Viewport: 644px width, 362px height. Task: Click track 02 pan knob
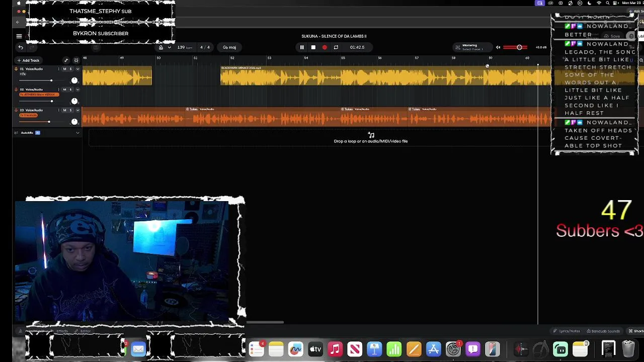(x=74, y=101)
